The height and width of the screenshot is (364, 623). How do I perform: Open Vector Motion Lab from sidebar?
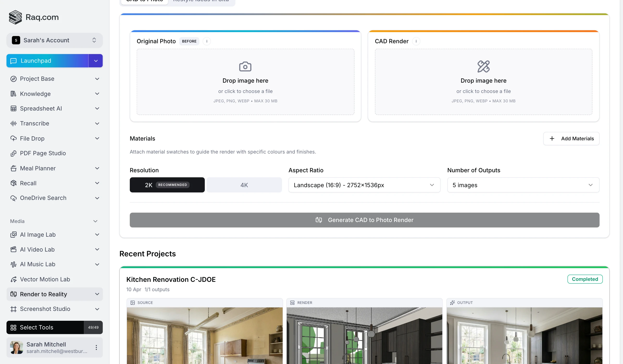45,279
